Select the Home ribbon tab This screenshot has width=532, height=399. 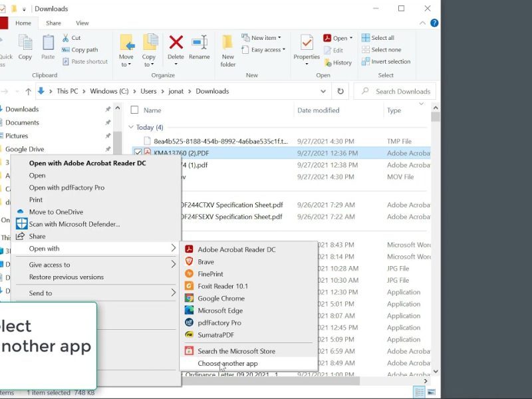[x=23, y=23]
